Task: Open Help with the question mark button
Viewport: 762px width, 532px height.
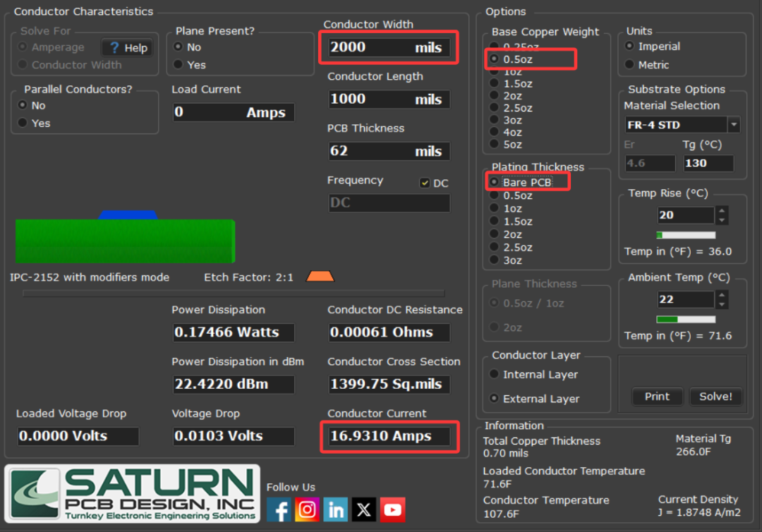Action: click(x=128, y=48)
